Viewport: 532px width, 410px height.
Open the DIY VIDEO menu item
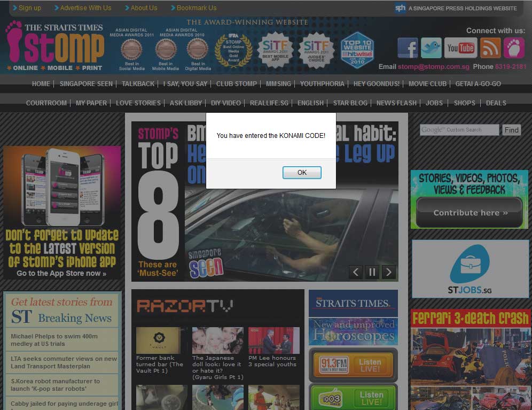click(226, 103)
